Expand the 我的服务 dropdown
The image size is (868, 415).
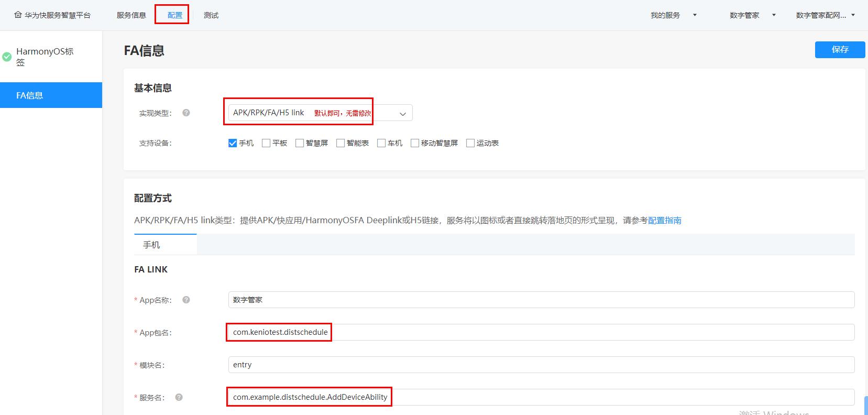tap(674, 15)
